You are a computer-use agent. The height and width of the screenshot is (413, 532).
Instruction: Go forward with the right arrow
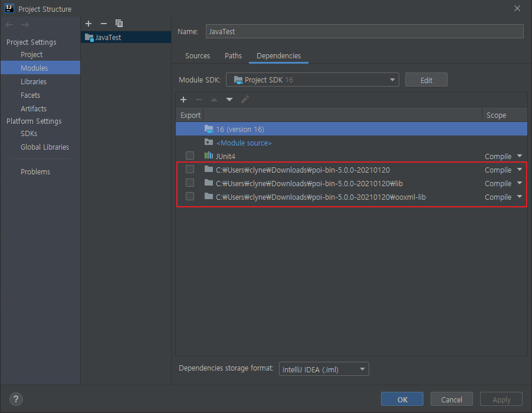click(x=25, y=25)
